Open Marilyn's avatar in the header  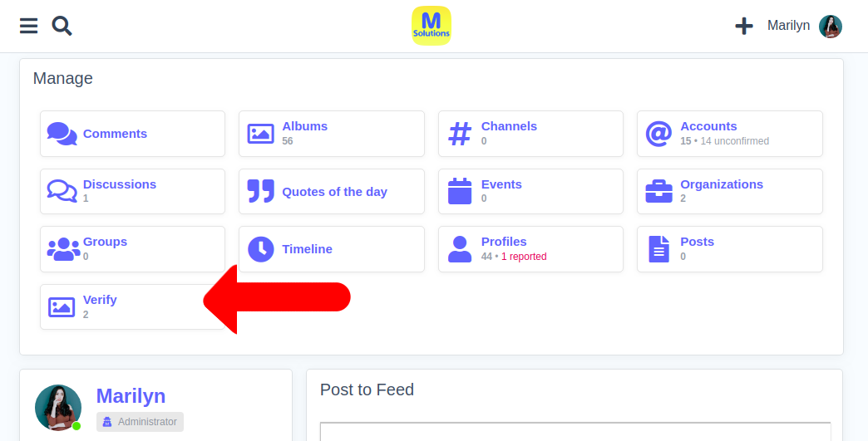pyautogui.click(x=830, y=27)
